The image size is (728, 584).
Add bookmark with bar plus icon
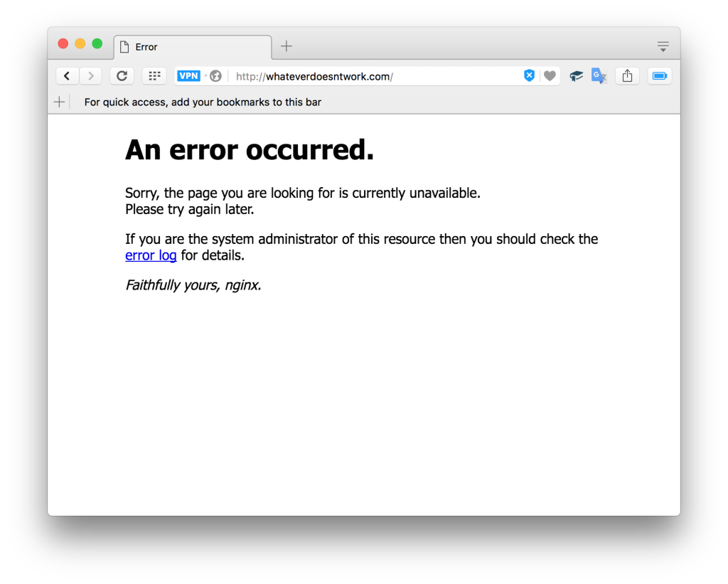(60, 102)
